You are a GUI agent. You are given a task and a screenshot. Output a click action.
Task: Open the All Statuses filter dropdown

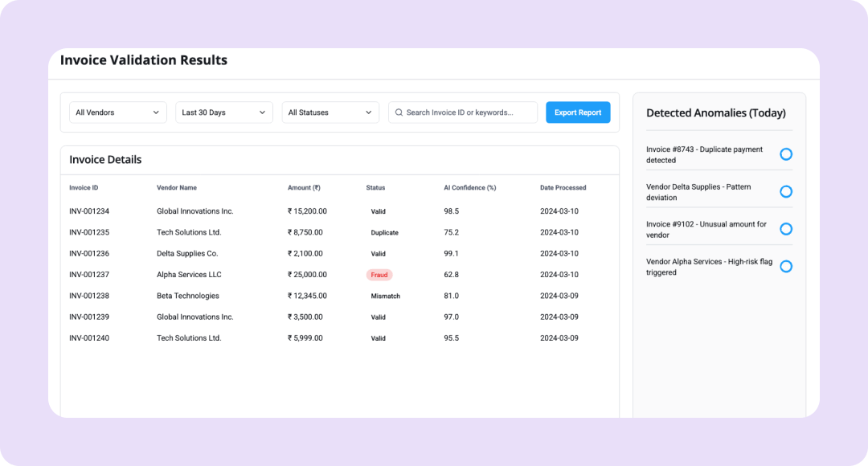pos(330,112)
